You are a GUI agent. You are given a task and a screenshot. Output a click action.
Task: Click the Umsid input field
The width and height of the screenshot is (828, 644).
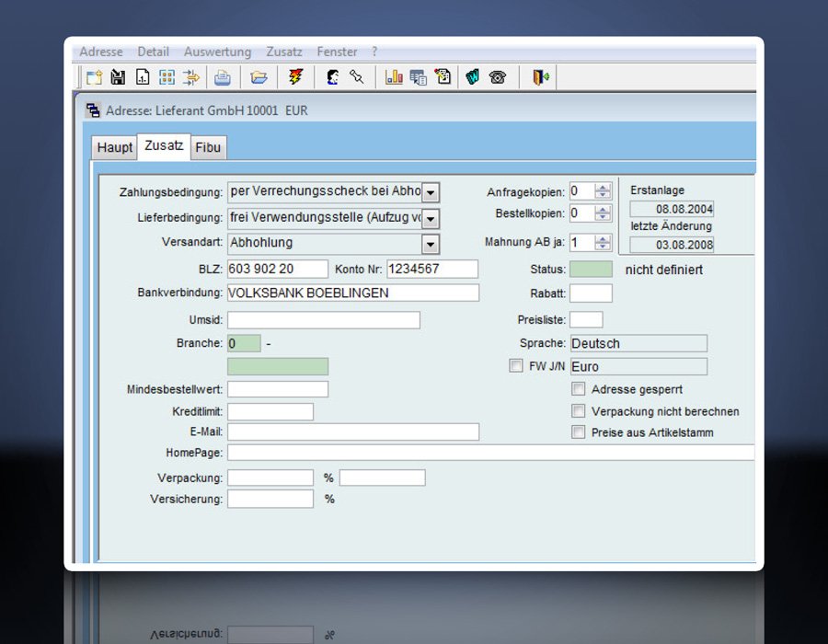(x=324, y=320)
